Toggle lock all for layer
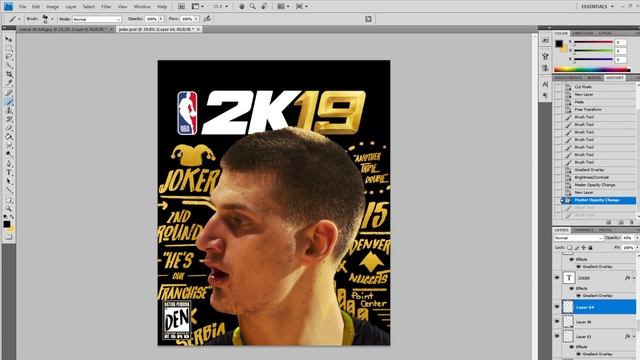Image resolution: width=640 pixels, height=360 pixels. tap(590, 248)
